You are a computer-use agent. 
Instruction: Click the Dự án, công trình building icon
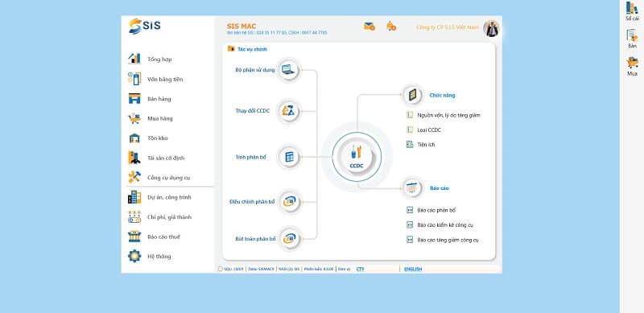coord(134,197)
